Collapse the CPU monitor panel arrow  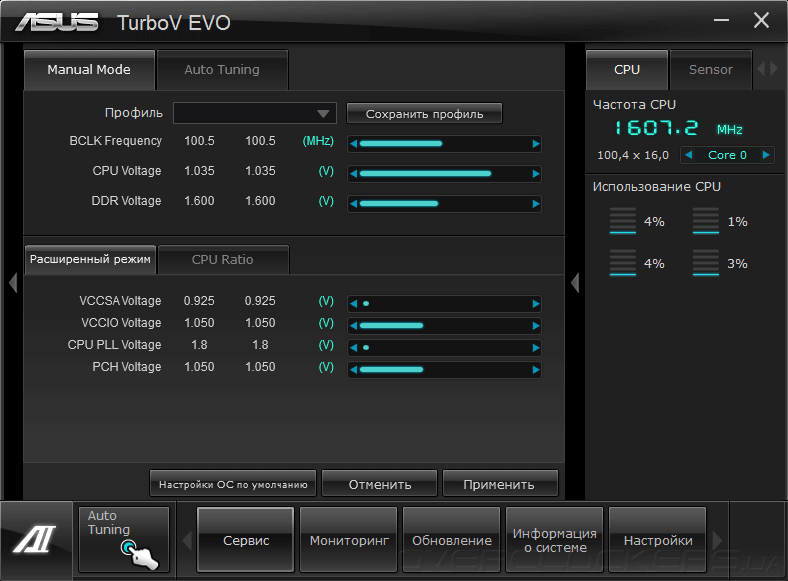[575, 282]
